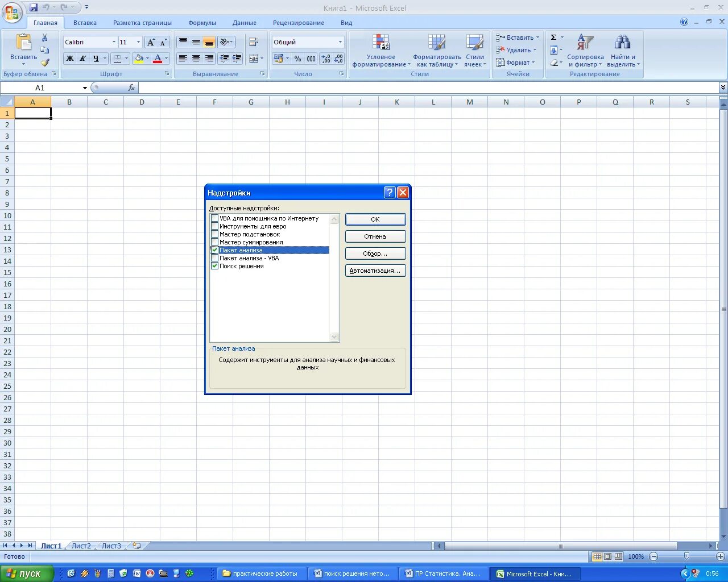The height and width of the screenshot is (582, 728).
Task: Click the 'Обзор...' button
Action: pyautogui.click(x=375, y=253)
